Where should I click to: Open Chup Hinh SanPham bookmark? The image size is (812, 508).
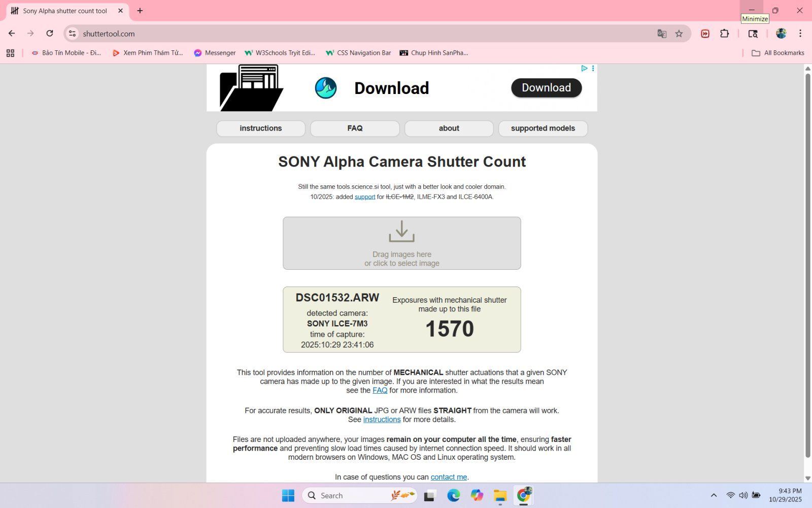(434, 53)
